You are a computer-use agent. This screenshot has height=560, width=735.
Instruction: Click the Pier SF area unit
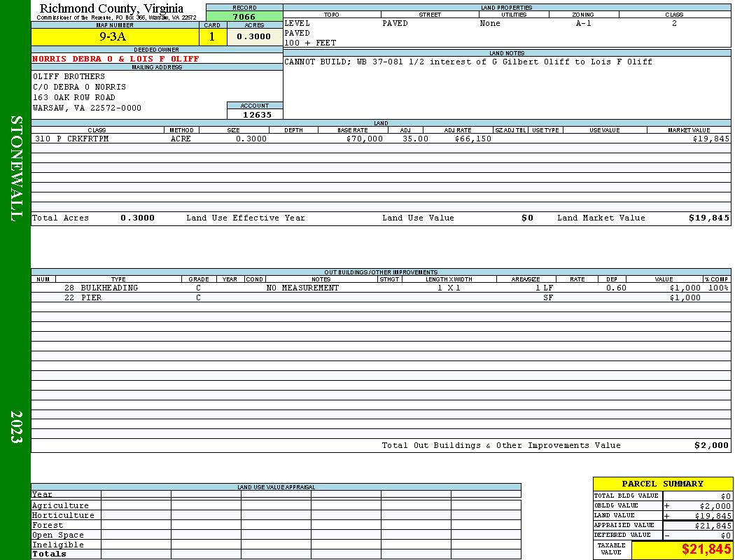548,297
